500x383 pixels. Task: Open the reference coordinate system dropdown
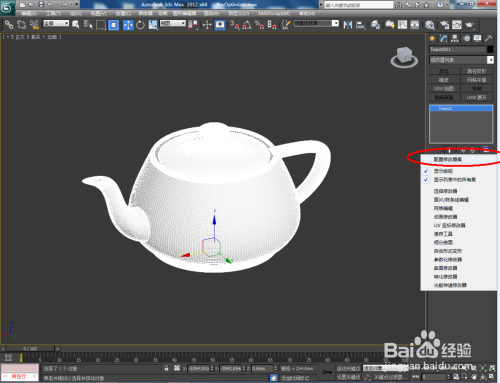[173, 23]
